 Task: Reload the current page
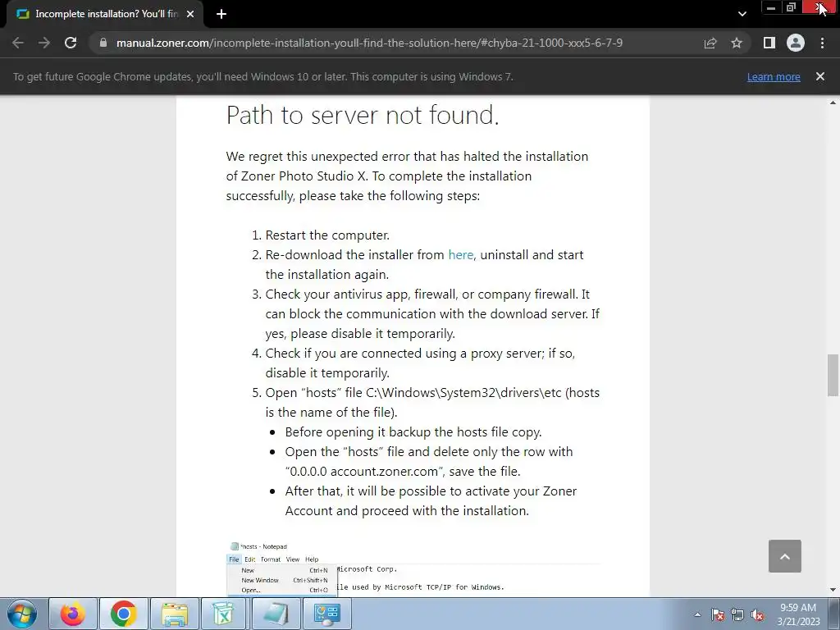(71, 43)
